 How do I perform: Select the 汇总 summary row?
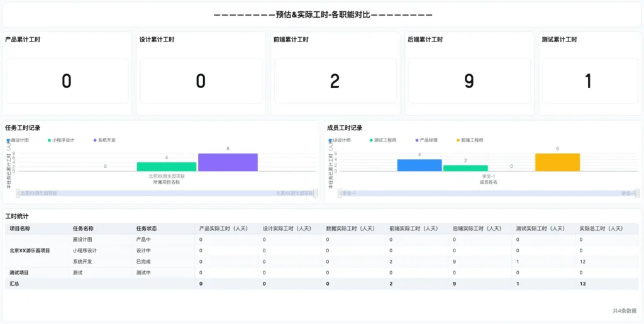(x=14, y=284)
